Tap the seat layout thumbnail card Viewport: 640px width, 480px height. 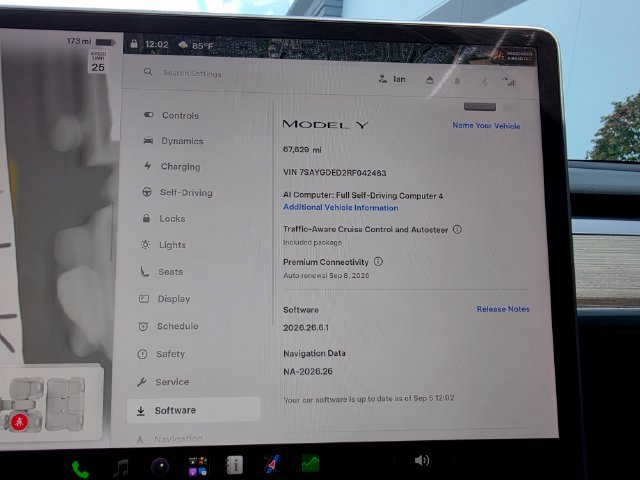tap(50, 402)
